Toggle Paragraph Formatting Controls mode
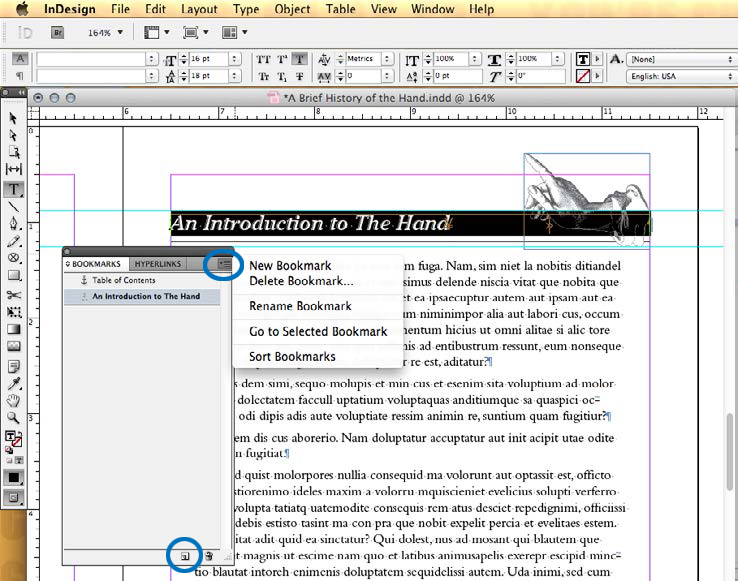This screenshot has height=581, width=738. tap(20, 76)
